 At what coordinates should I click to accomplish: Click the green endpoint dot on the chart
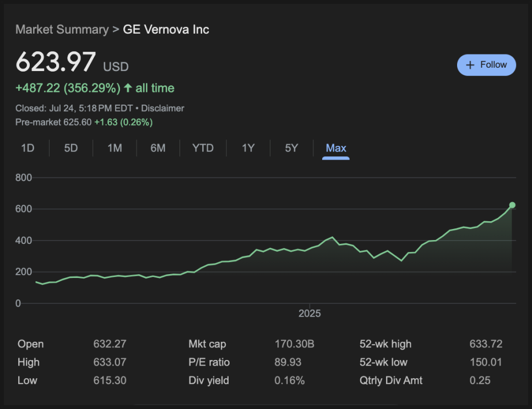click(x=512, y=205)
